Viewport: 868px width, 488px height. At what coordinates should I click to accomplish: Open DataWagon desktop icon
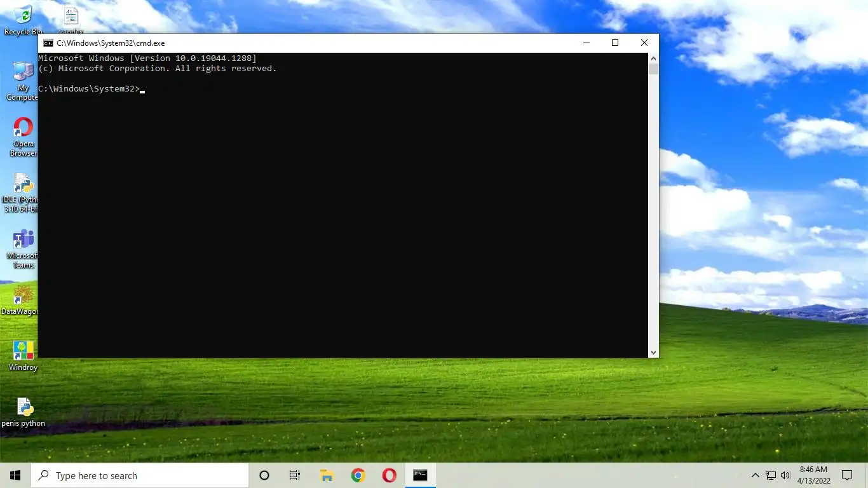pos(20,300)
